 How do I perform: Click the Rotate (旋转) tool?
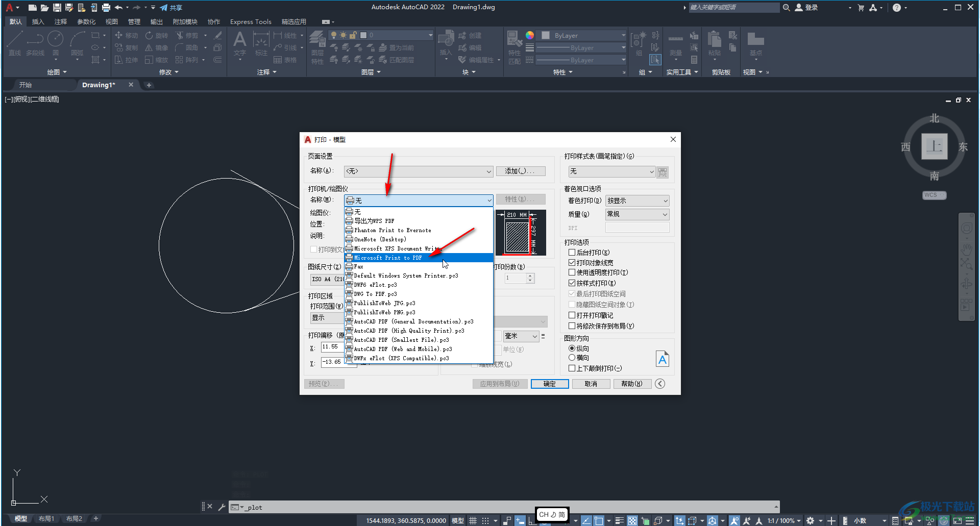click(x=157, y=35)
